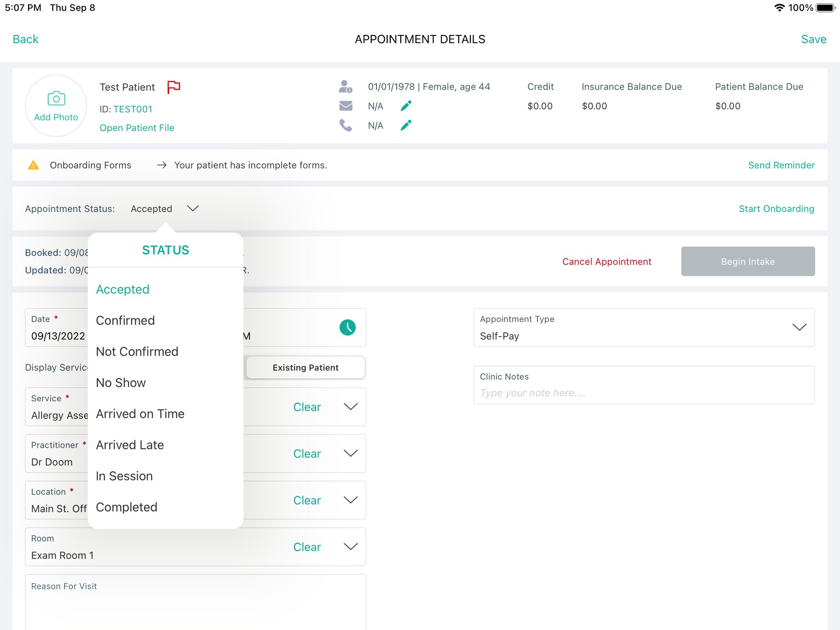
Task: Edit the patient's phone number via pencil icon
Action: pyautogui.click(x=406, y=125)
